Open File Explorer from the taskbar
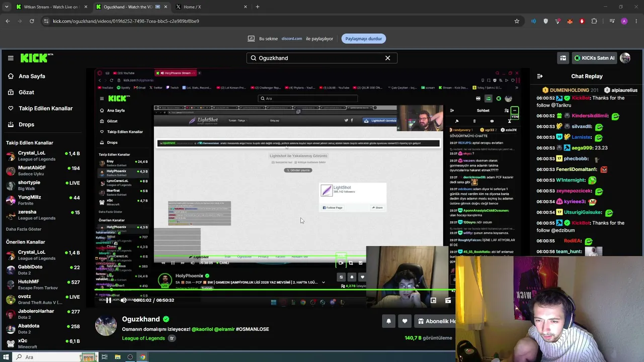This screenshot has height=362, width=644. coord(117,357)
